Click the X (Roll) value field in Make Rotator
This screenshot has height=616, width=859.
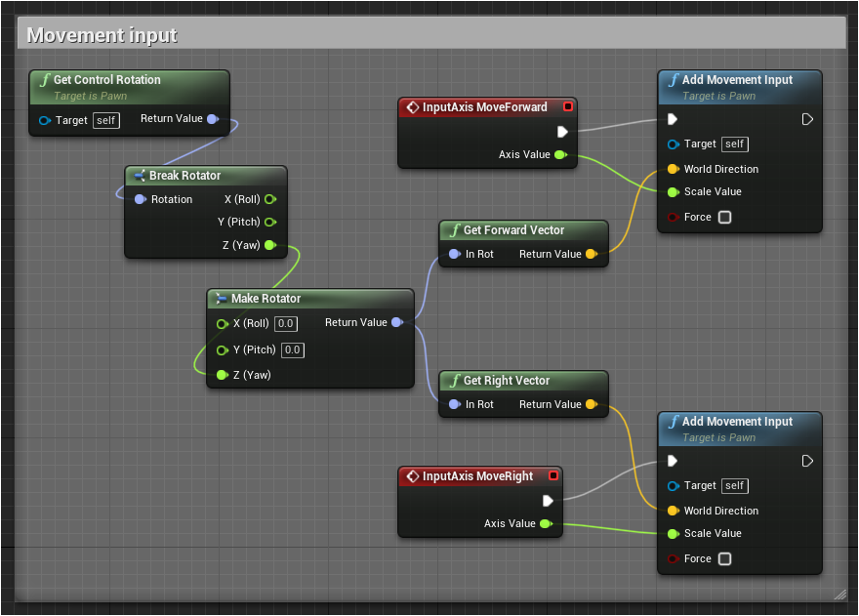click(x=285, y=323)
